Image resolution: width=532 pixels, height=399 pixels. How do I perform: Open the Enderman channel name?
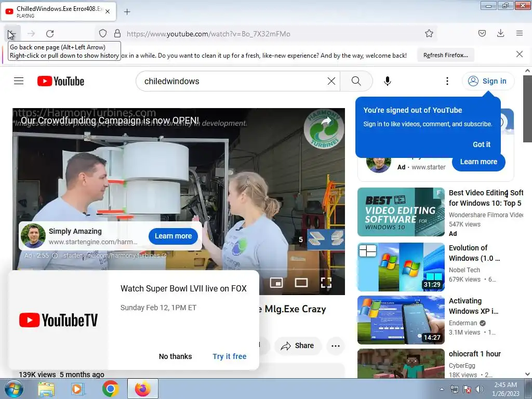pos(463,323)
